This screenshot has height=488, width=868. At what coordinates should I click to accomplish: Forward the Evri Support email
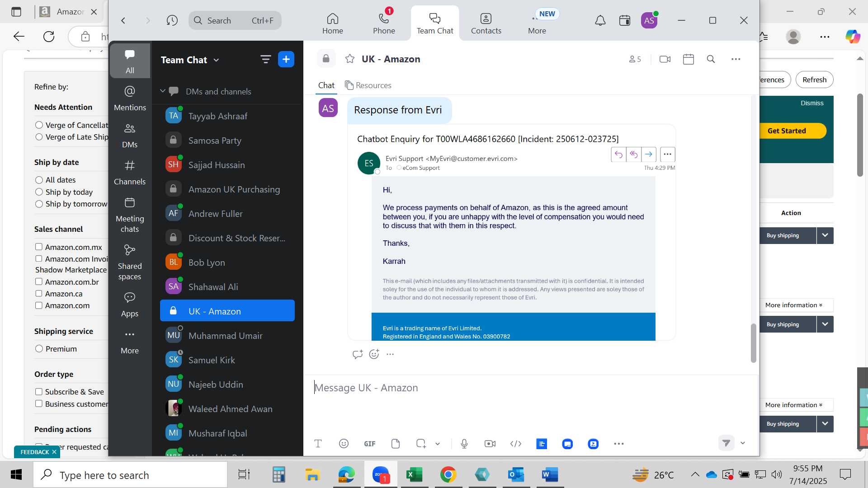click(648, 155)
